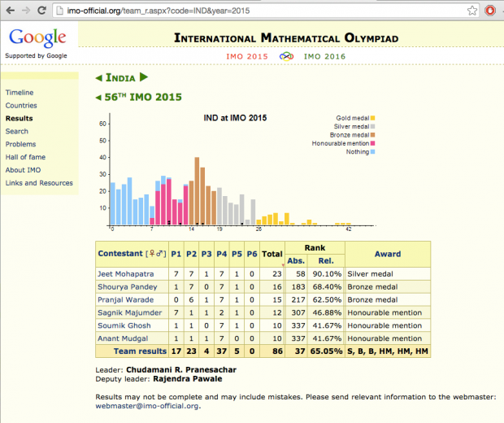This screenshot has height=423, width=504.
Task: Click the Gold medal legend swatch
Action: pos(372,118)
